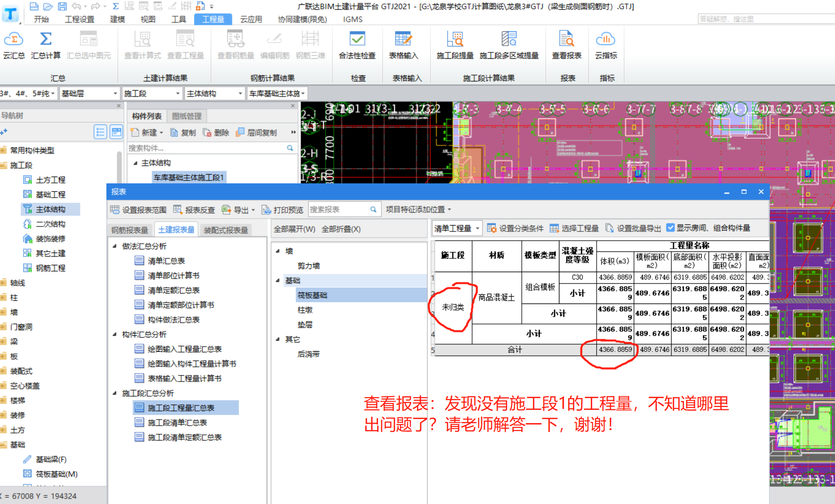Image resolution: width=835 pixels, height=504 pixels.
Task: Open 清单工程量 combo box
Action: (457, 228)
